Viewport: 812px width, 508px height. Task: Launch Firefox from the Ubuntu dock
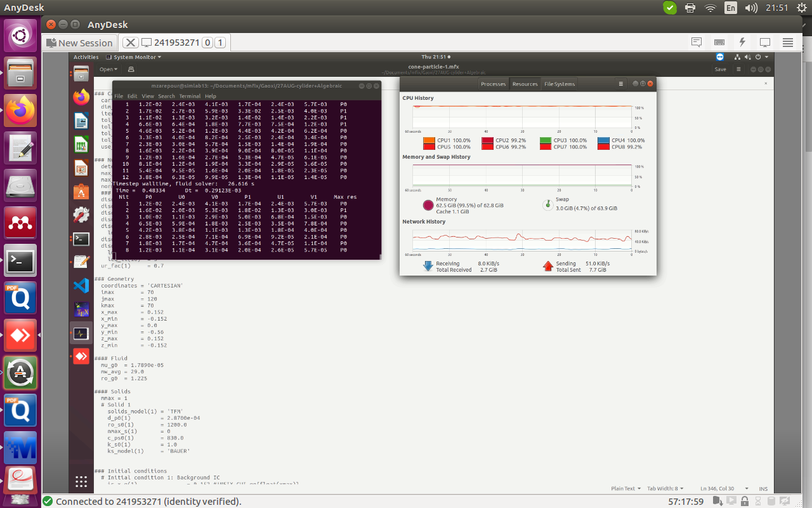click(x=20, y=111)
